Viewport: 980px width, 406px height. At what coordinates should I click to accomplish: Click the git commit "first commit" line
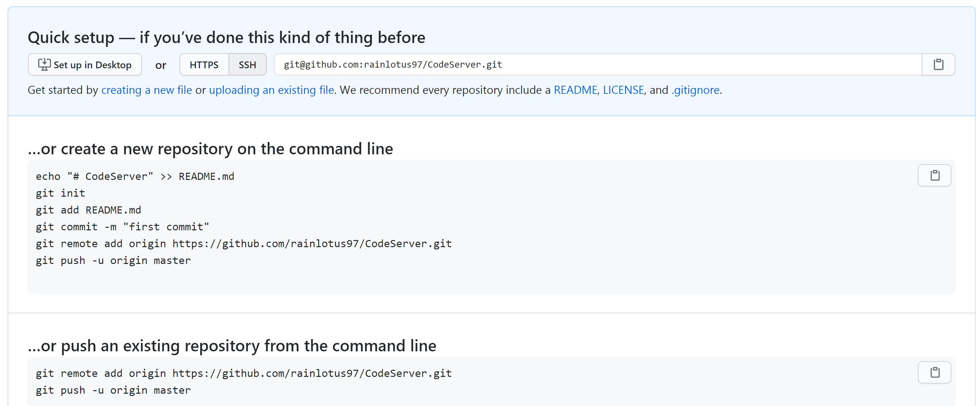(x=122, y=226)
